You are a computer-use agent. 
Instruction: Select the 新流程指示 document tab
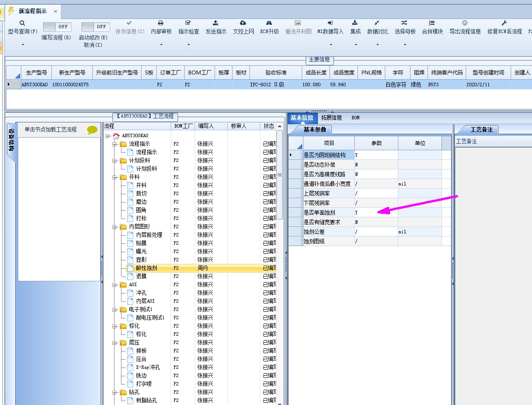[33, 11]
